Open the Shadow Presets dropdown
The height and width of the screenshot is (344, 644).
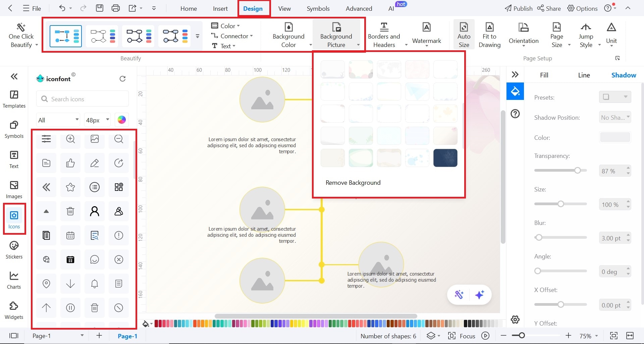(x=615, y=97)
